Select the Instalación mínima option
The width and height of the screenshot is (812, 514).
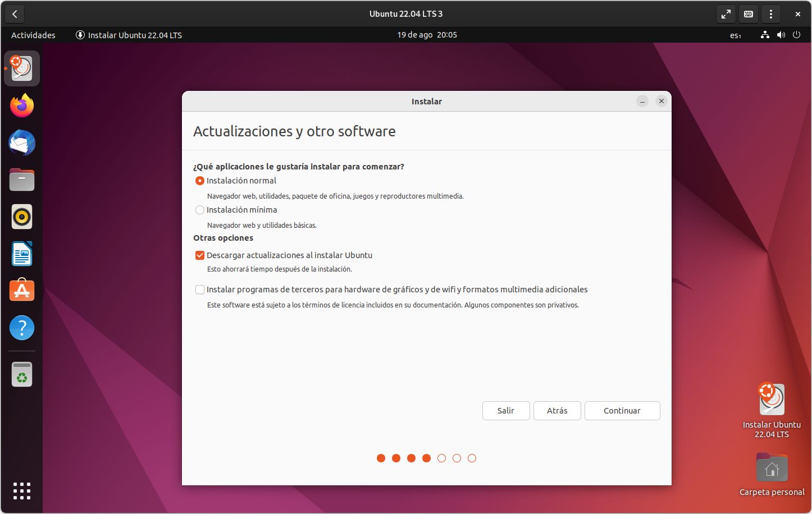pyautogui.click(x=199, y=210)
